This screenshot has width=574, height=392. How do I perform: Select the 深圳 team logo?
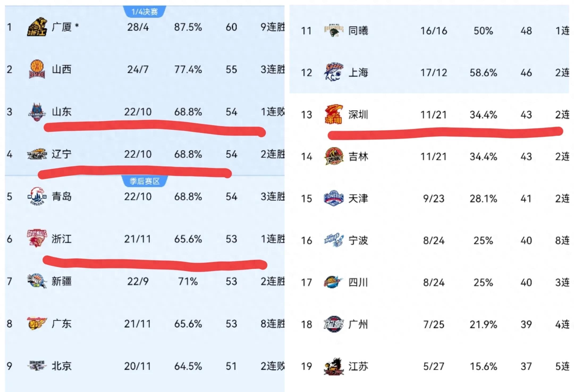click(x=334, y=115)
